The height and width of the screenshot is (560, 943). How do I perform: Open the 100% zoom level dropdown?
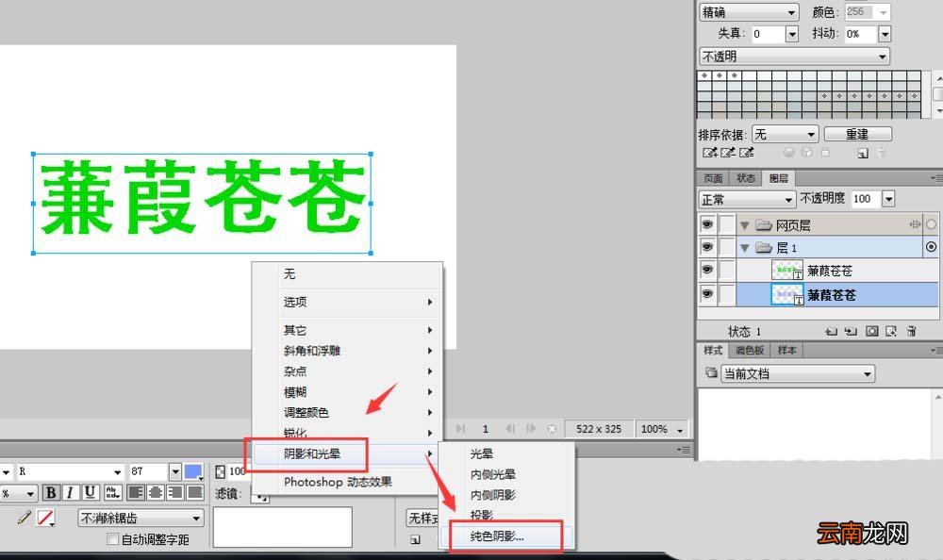662,429
